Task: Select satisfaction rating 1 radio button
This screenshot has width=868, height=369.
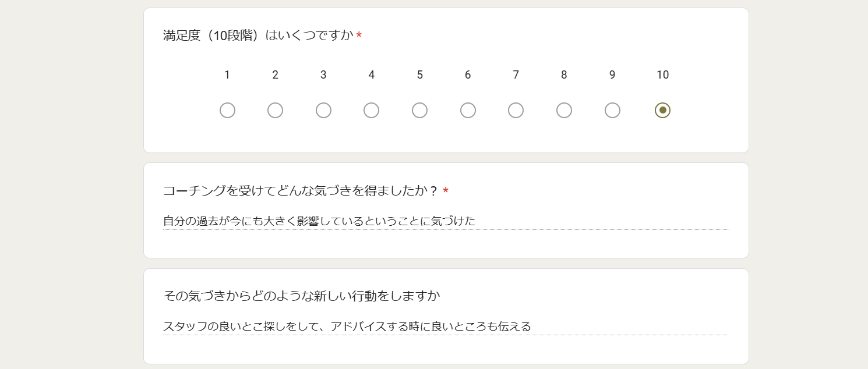Action: click(x=227, y=110)
